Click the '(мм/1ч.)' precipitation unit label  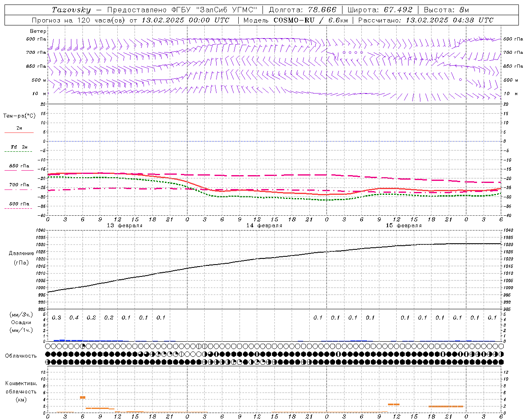pos(21,330)
